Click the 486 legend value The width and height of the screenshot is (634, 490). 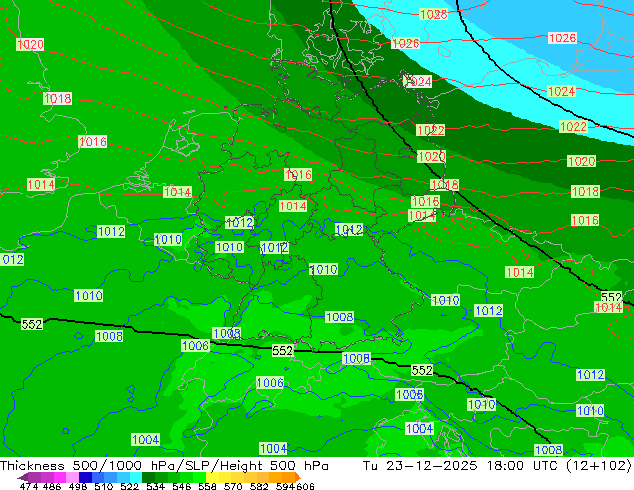click(x=52, y=486)
